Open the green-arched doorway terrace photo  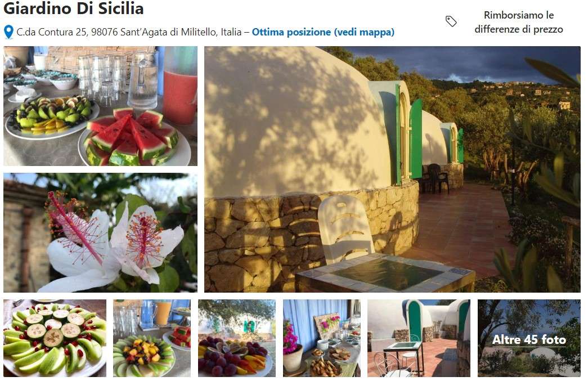click(419, 338)
